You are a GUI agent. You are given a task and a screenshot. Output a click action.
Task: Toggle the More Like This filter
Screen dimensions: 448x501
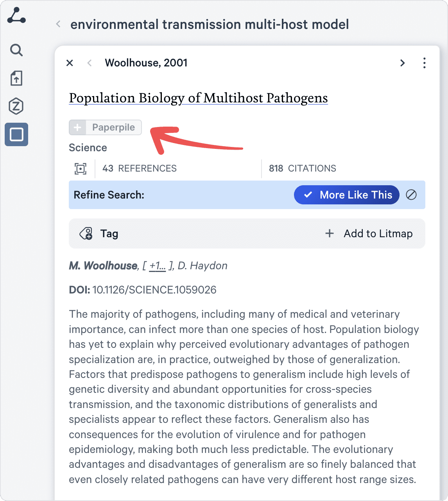pyautogui.click(x=346, y=195)
